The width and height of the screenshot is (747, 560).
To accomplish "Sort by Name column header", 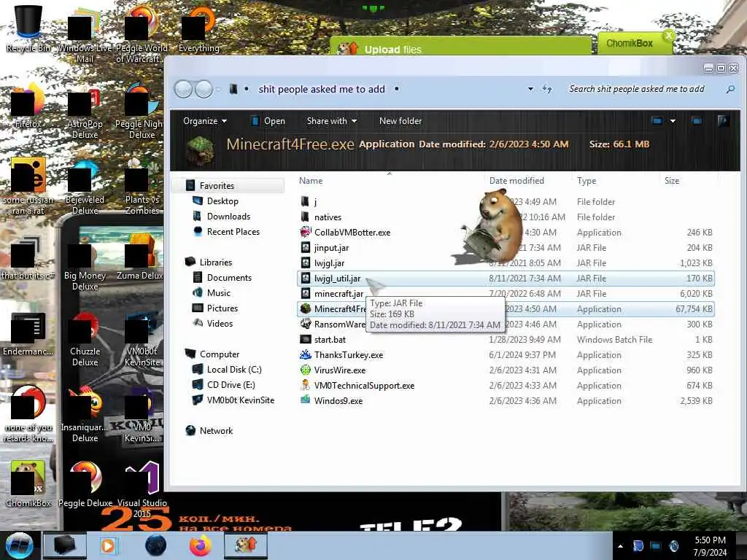I will point(311,181).
